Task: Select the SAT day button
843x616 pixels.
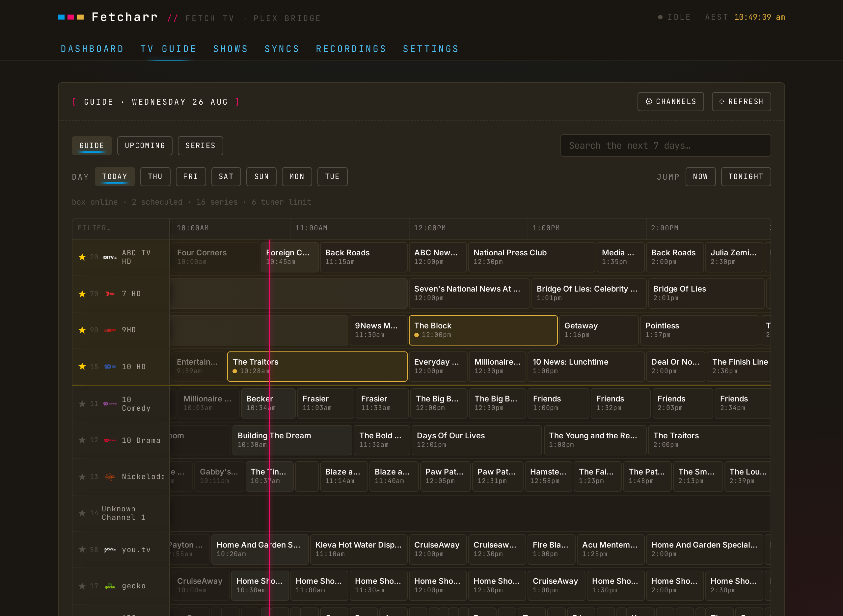Action: pos(226,177)
